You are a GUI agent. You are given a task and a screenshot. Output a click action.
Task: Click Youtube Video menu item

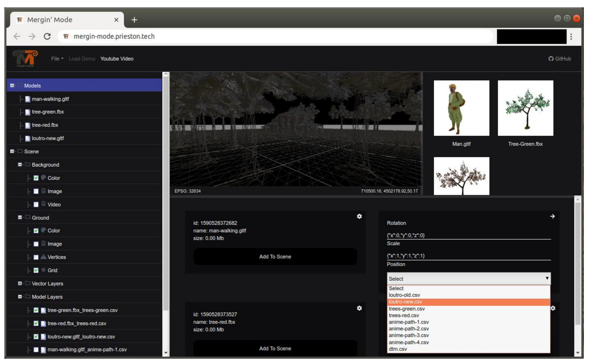click(117, 59)
